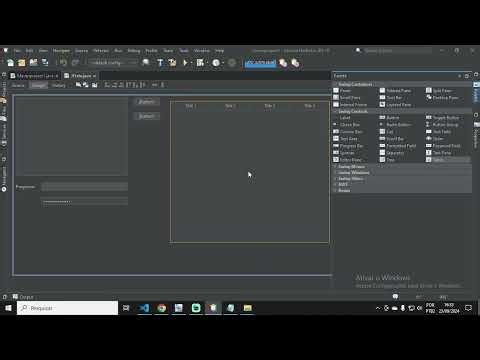This screenshot has height=360, width=480.
Task: Select the Scroll Bar component
Action: [x=392, y=139]
